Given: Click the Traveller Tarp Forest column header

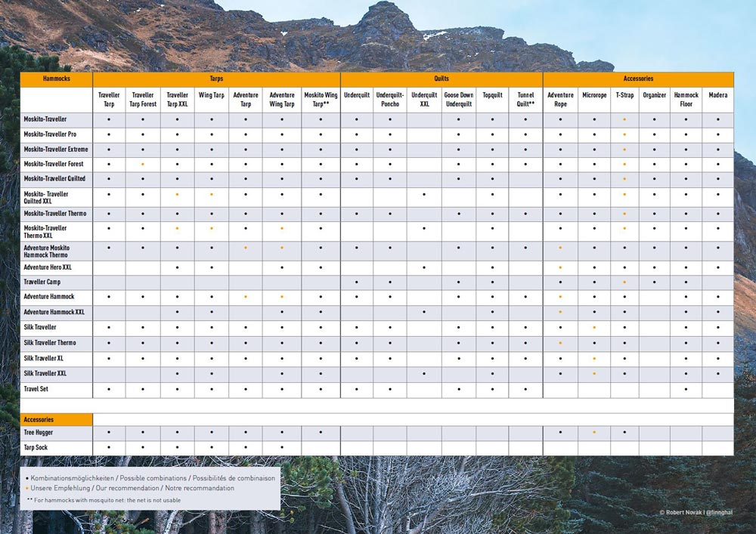Looking at the screenshot, I should point(143,100).
